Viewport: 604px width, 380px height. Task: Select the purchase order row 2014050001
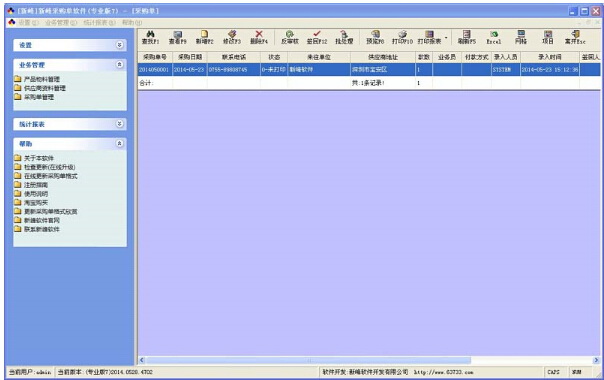coord(369,70)
